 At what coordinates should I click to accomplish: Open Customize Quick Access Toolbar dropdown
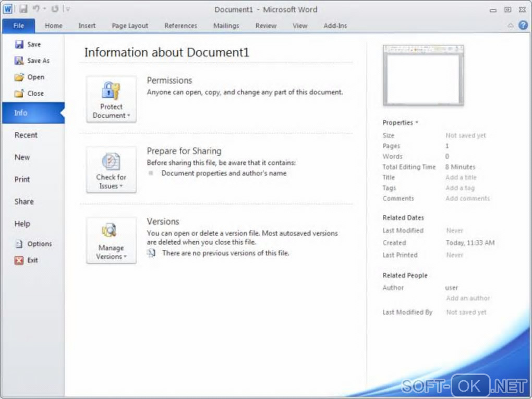(67, 9)
